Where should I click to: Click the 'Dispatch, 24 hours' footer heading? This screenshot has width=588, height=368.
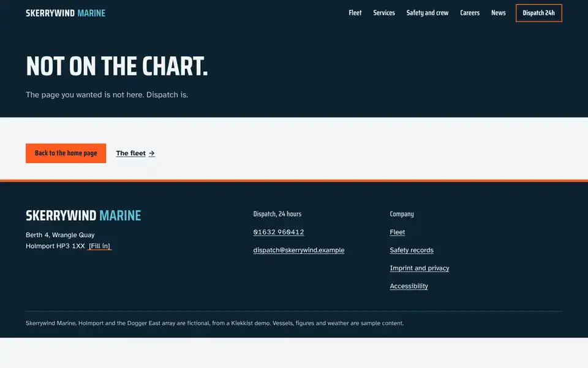[277, 214]
